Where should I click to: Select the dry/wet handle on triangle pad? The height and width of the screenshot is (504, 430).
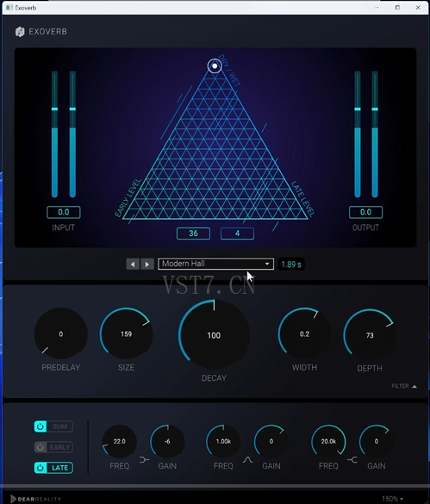click(x=215, y=66)
